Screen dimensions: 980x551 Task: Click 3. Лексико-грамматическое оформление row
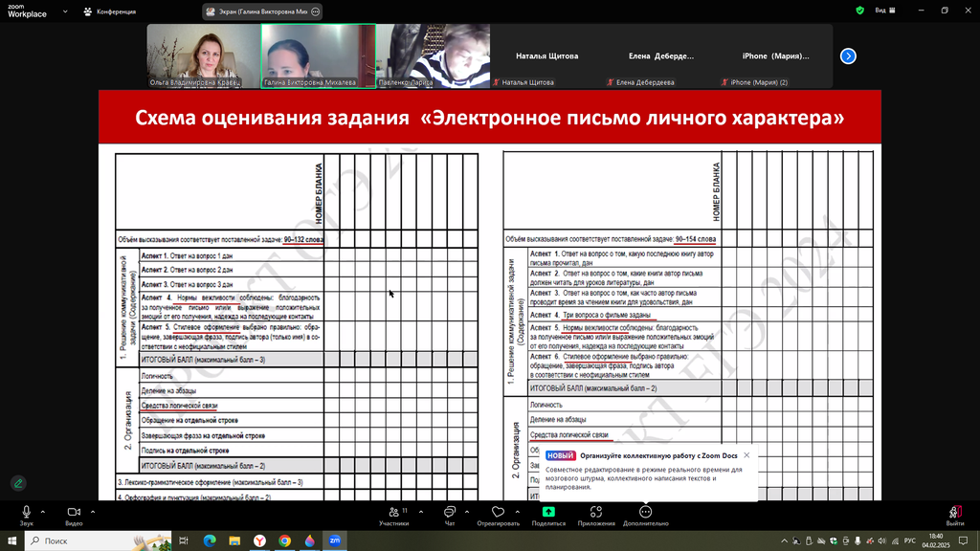(219, 482)
